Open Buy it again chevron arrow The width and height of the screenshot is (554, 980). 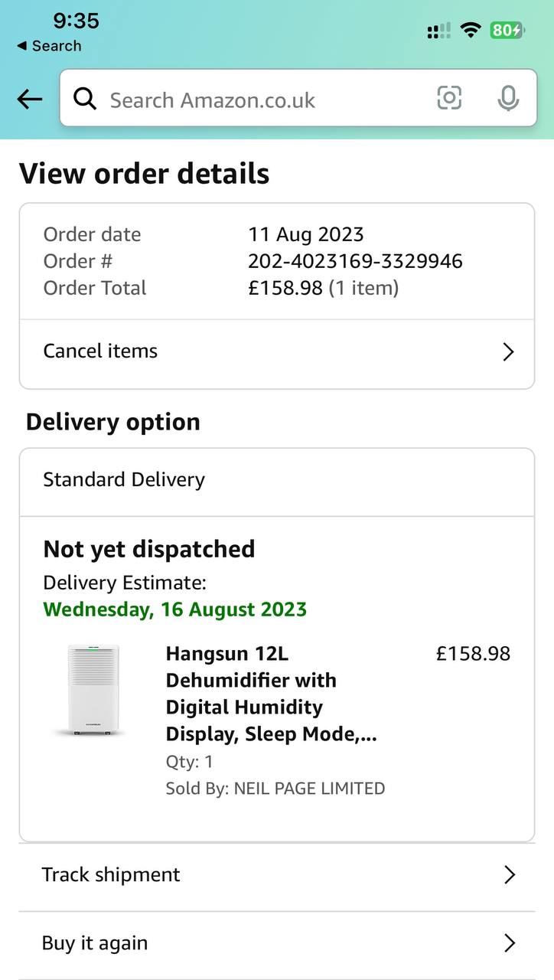(x=510, y=943)
